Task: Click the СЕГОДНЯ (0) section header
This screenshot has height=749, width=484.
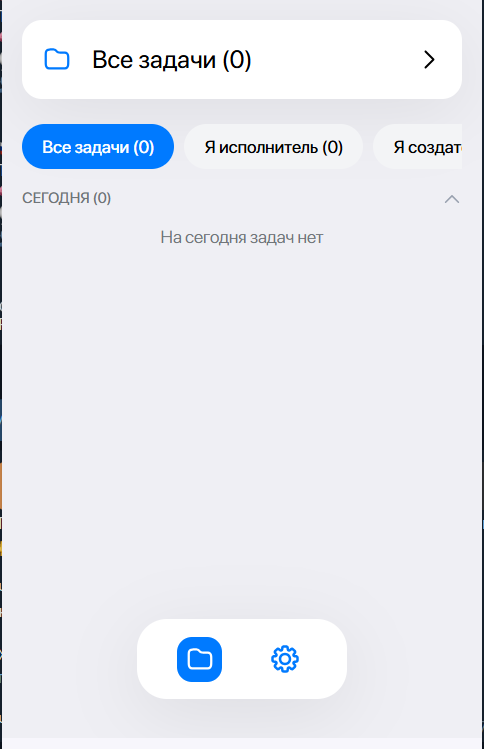Action: [x=66, y=198]
